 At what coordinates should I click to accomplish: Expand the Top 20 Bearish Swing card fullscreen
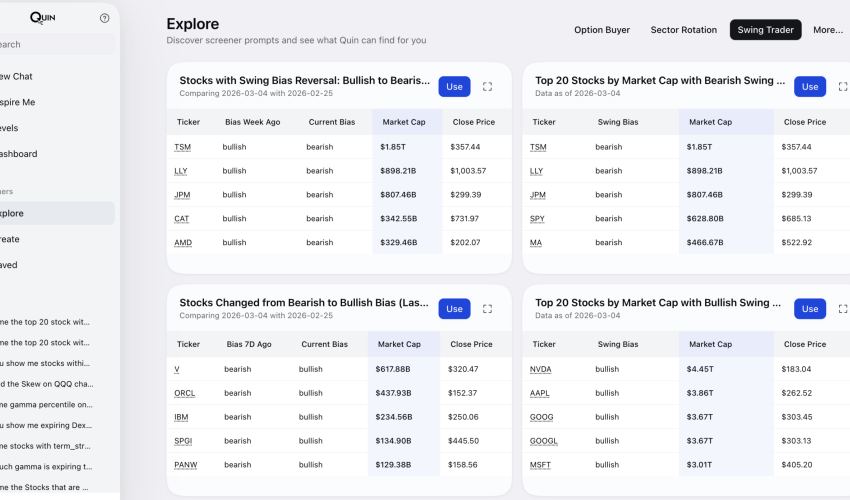[x=843, y=87]
